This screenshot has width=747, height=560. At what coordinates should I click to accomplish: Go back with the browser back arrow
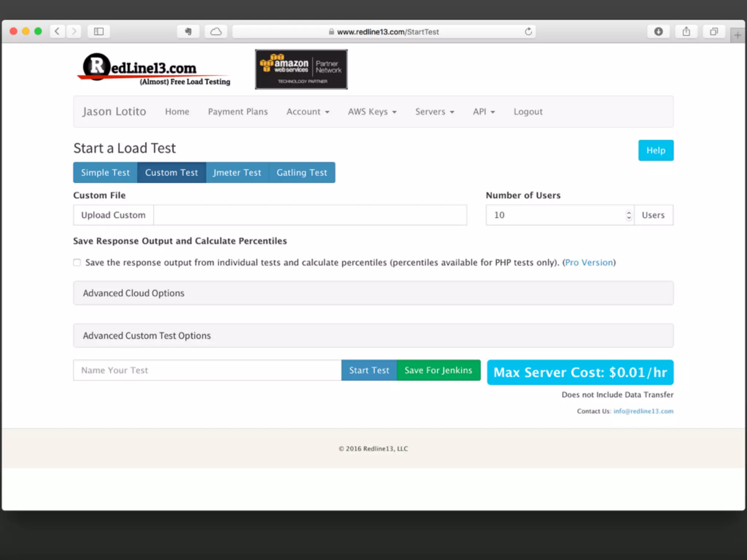coord(57,31)
